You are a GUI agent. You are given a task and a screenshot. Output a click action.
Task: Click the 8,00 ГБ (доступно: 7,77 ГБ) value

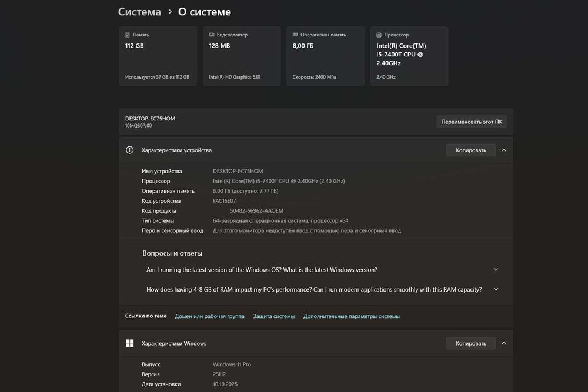(x=246, y=191)
